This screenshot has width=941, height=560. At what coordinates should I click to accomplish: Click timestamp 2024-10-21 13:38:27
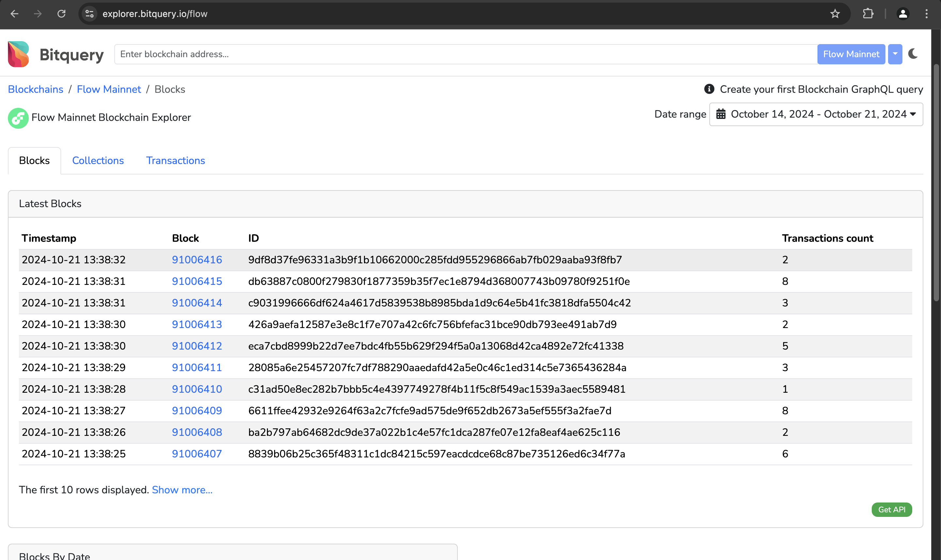tap(74, 411)
